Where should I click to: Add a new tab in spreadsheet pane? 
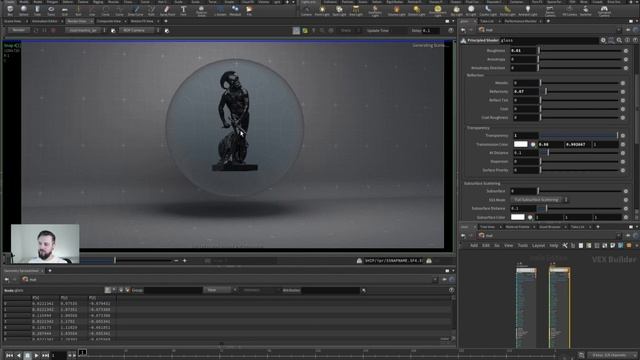click(x=50, y=271)
